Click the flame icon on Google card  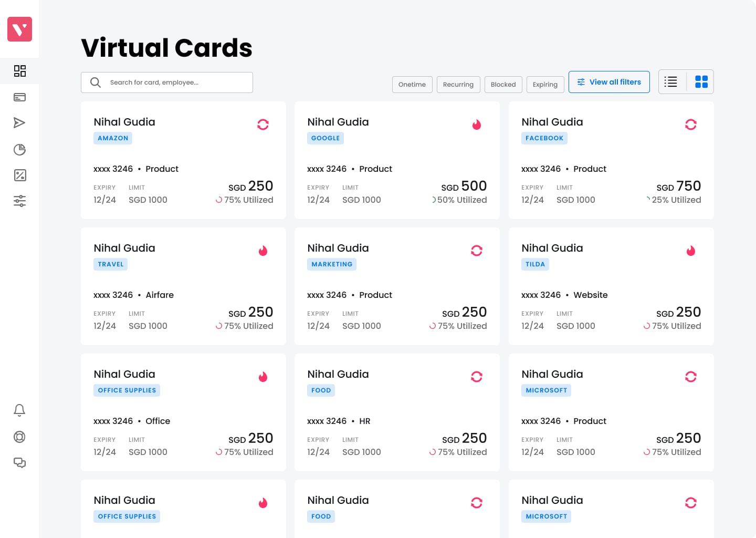pyautogui.click(x=477, y=125)
